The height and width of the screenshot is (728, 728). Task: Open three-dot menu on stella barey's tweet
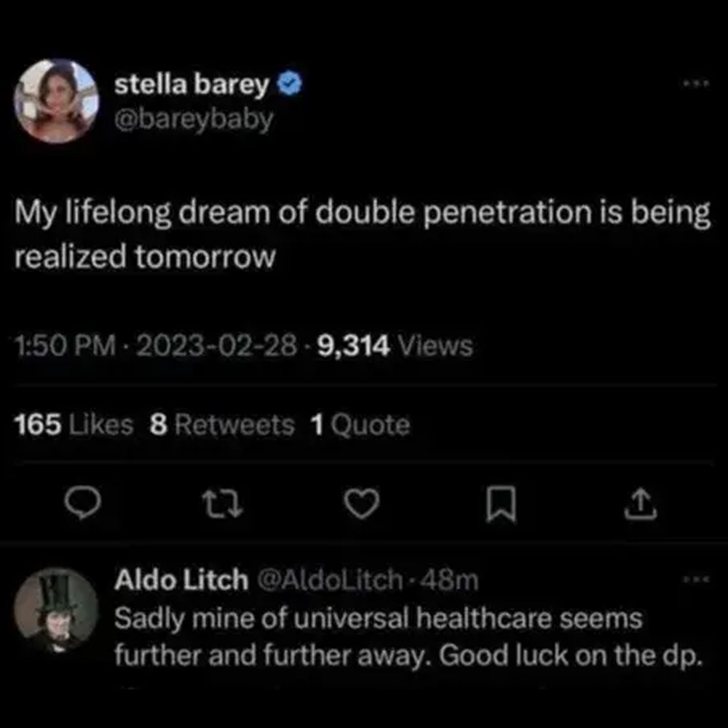(696, 84)
